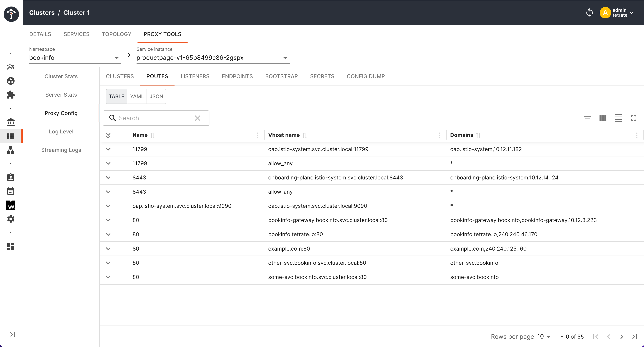Click the fullscreen expand icon top right
This screenshot has height=347, width=644.
[x=634, y=118]
